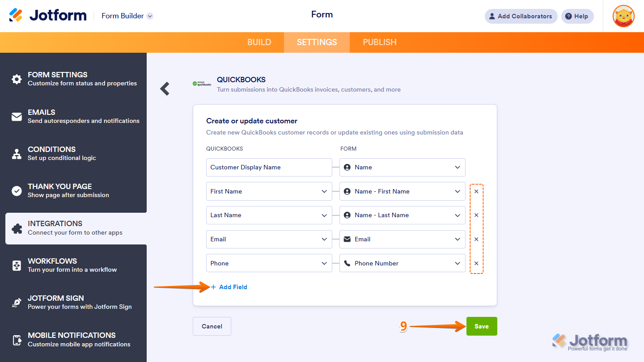
Task: Open Form Settings gear icon
Action: click(17, 79)
